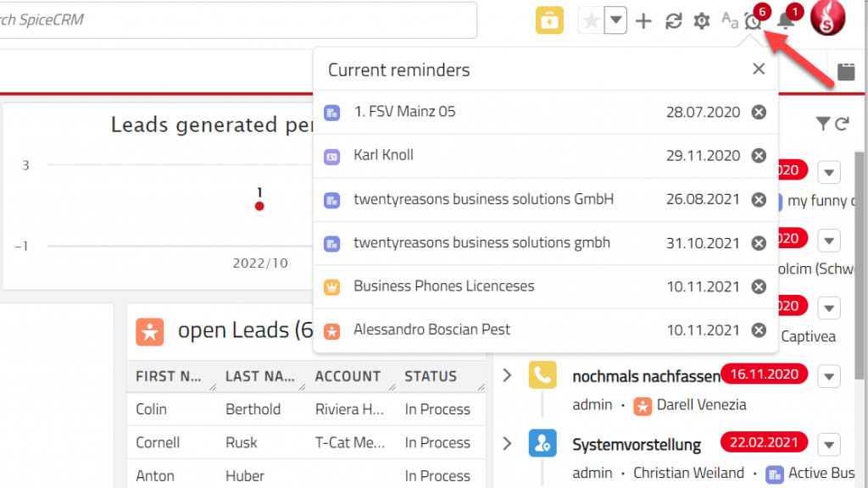Click the 16.11.2020 date badge
Image resolution: width=868 pixels, height=488 pixels.
click(764, 374)
